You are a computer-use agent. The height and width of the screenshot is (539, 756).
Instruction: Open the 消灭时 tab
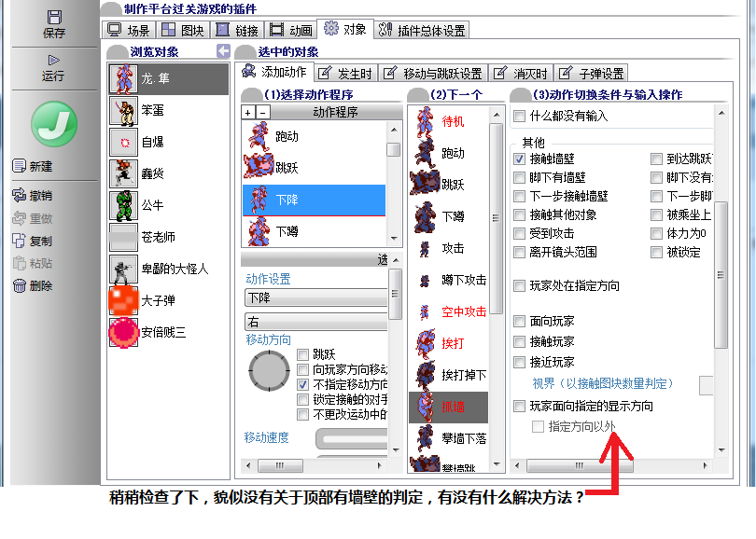(x=521, y=74)
